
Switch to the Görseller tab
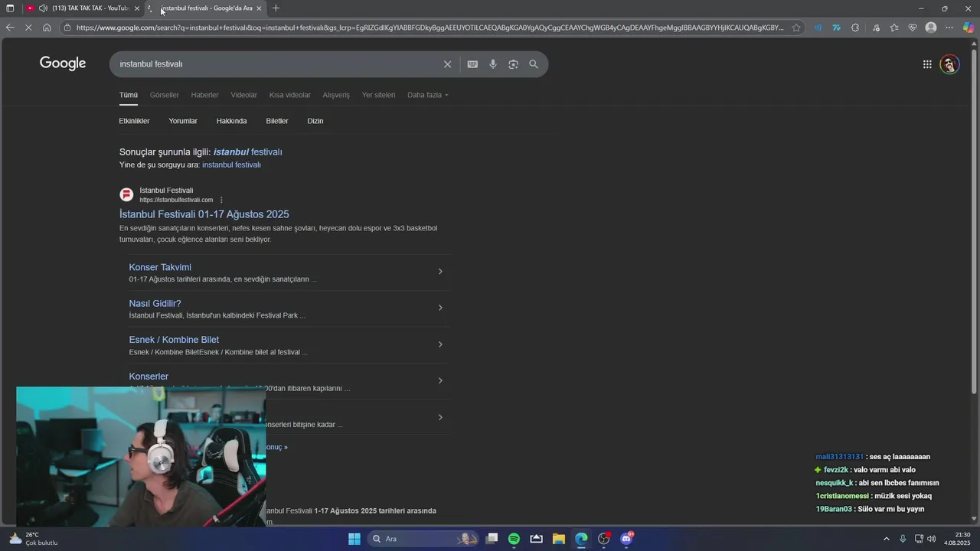[164, 95]
